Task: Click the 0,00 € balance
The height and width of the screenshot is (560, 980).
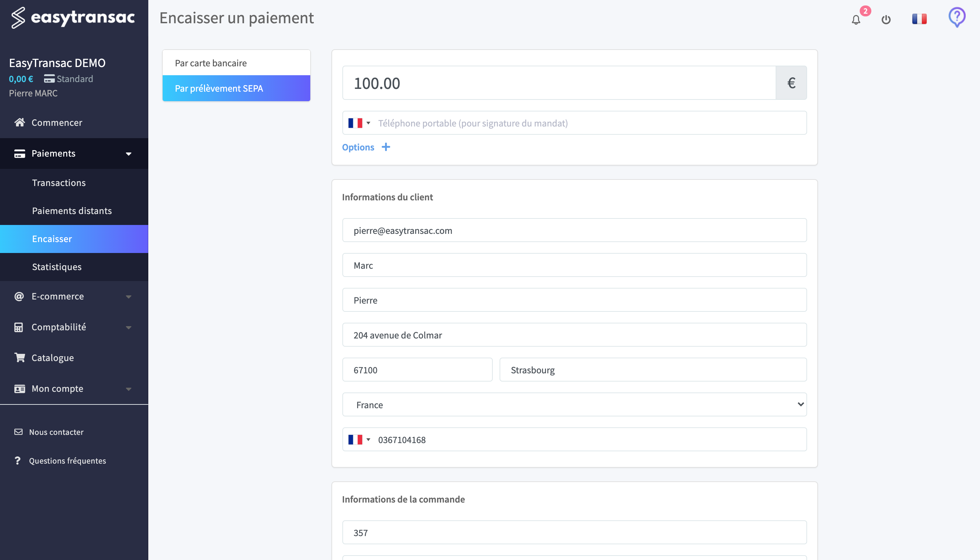Action: pyautogui.click(x=21, y=79)
